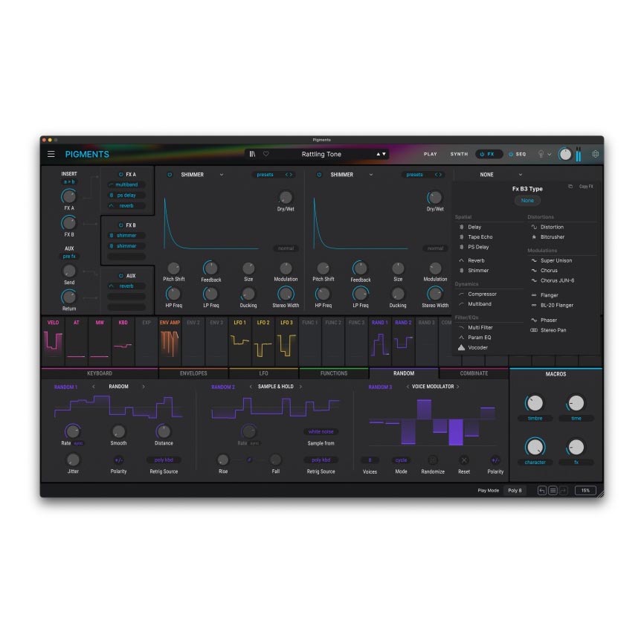The image size is (644, 644).
Task: Open the AUX pre fx routing selector
Action: [x=69, y=257]
